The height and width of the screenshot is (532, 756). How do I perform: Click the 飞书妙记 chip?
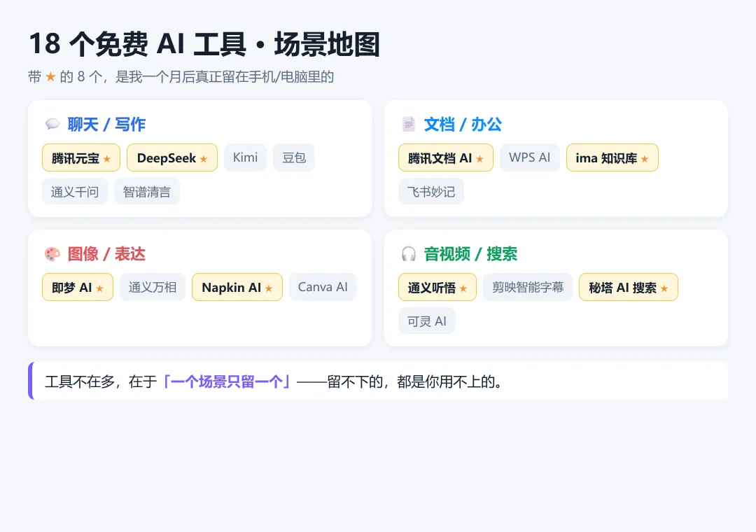[x=431, y=192]
